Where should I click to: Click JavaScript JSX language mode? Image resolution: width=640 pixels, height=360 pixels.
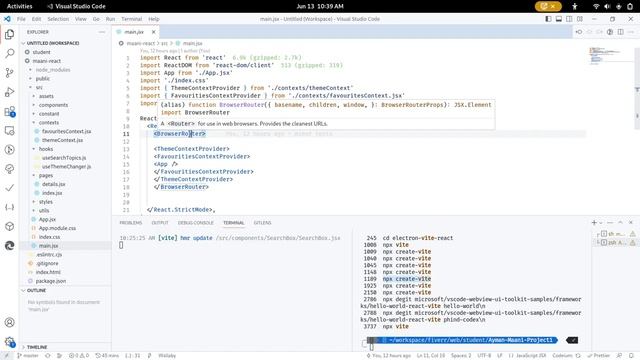click(x=528, y=356)
